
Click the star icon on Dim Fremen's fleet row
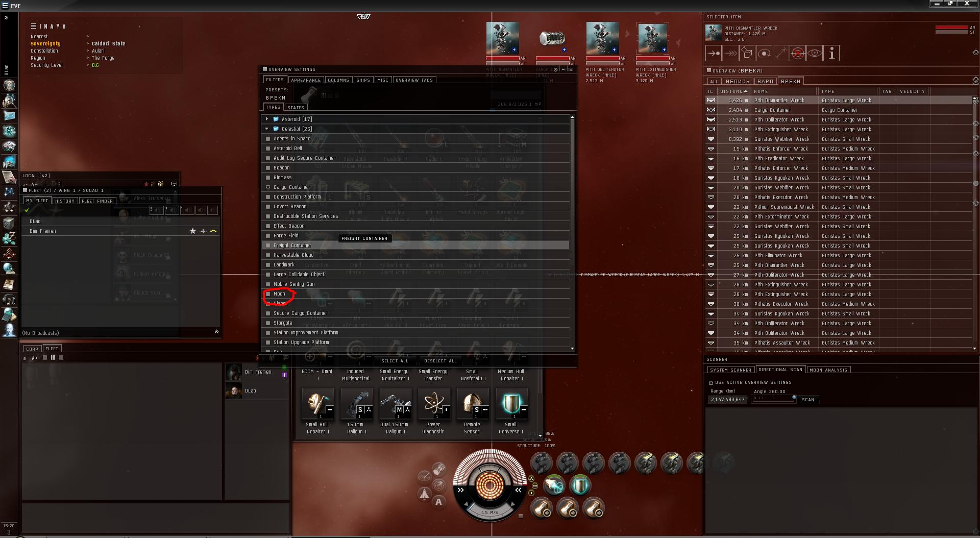coord(193,231)
